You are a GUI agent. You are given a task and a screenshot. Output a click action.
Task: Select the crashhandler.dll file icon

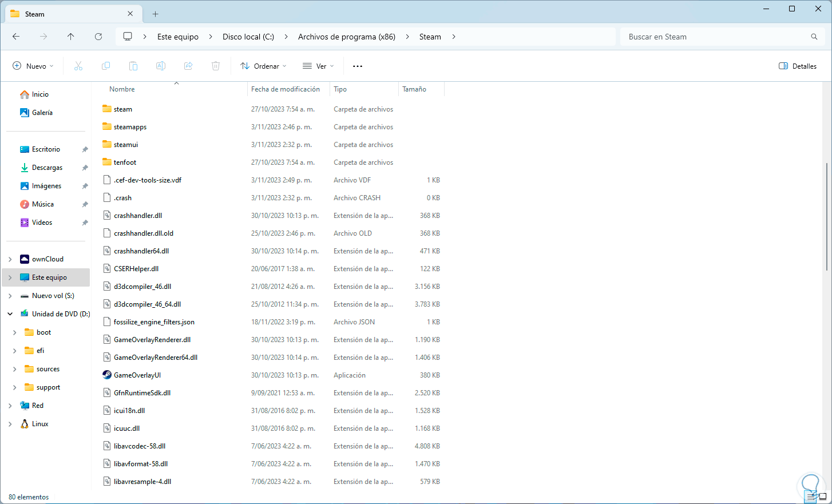click(x=107, y=215)
